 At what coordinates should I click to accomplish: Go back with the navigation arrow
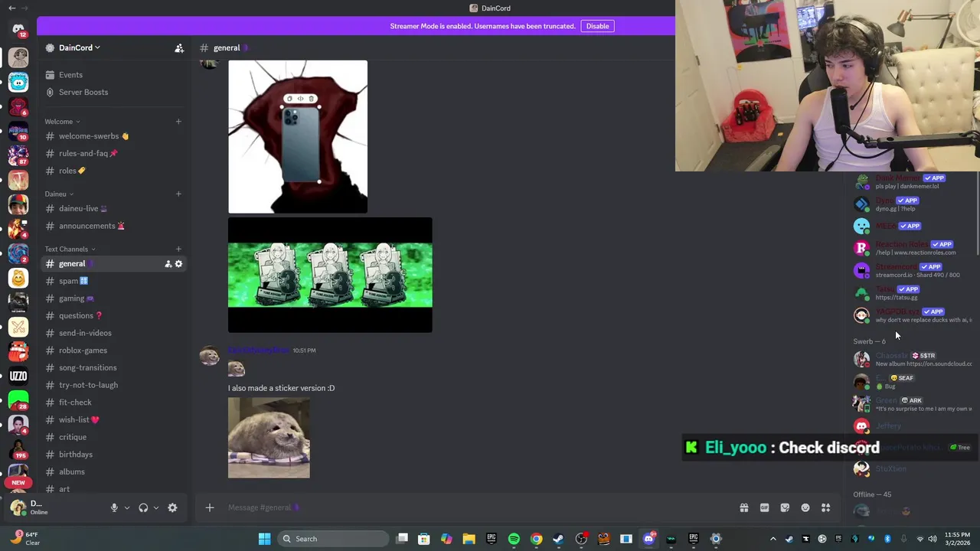[11, 8]
